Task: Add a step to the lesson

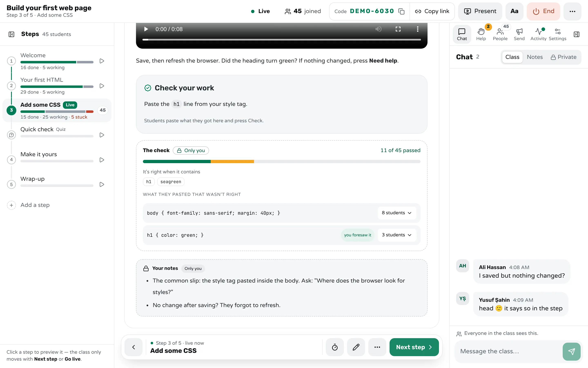Action: [28, 205]
